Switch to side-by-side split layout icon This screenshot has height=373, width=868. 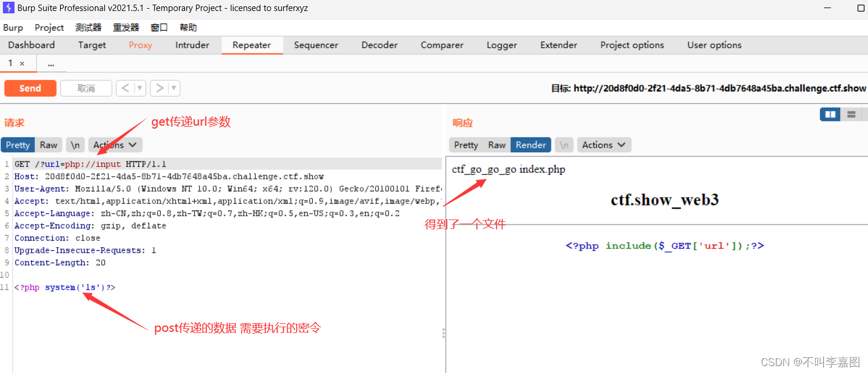830,114
